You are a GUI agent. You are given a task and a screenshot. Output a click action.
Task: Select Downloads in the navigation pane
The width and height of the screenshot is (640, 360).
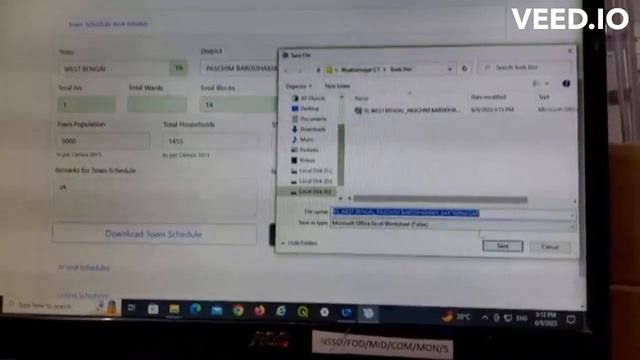(x=313, y=129)
